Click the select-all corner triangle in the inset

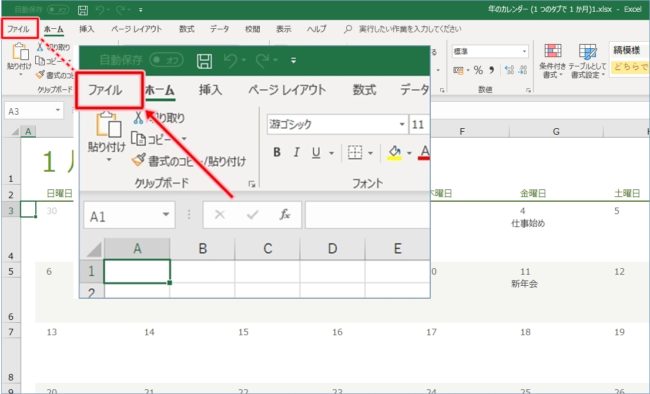[x=95, y=249]
